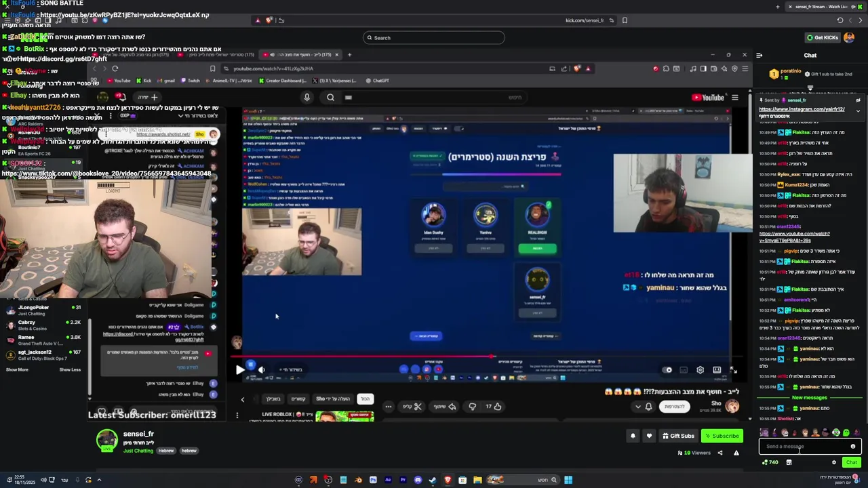The height and width of the screenshot is (488, 868).
Task: Open the YouTube clip scissors button
Action: 413,407
